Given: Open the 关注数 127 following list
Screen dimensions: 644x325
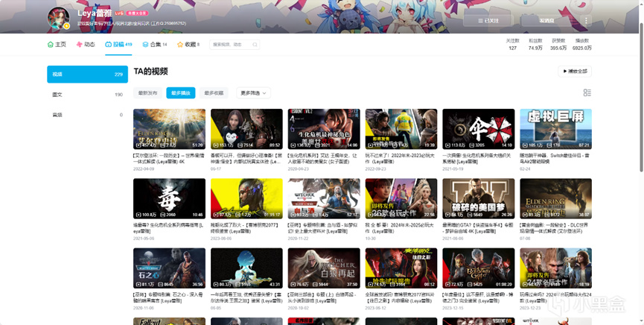Looking at the screenshot, I should point(512,45).
